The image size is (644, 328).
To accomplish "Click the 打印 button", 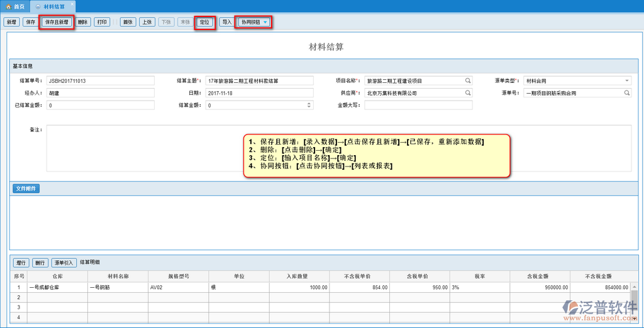I will [102, 22].
